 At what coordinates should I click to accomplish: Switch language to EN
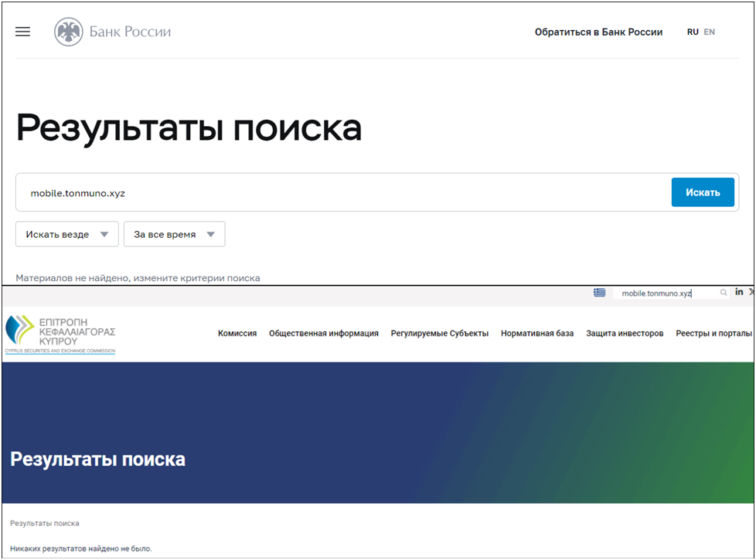709,32
